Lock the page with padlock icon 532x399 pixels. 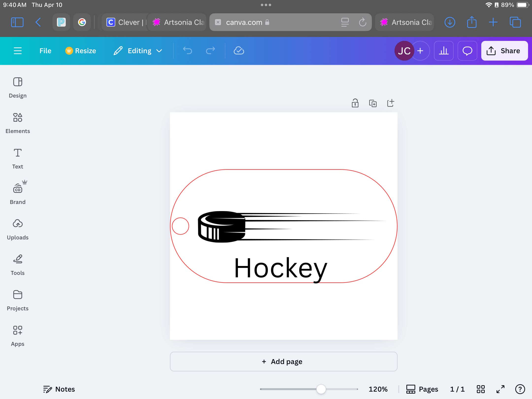pyautogui.click(x=355, y=103)
